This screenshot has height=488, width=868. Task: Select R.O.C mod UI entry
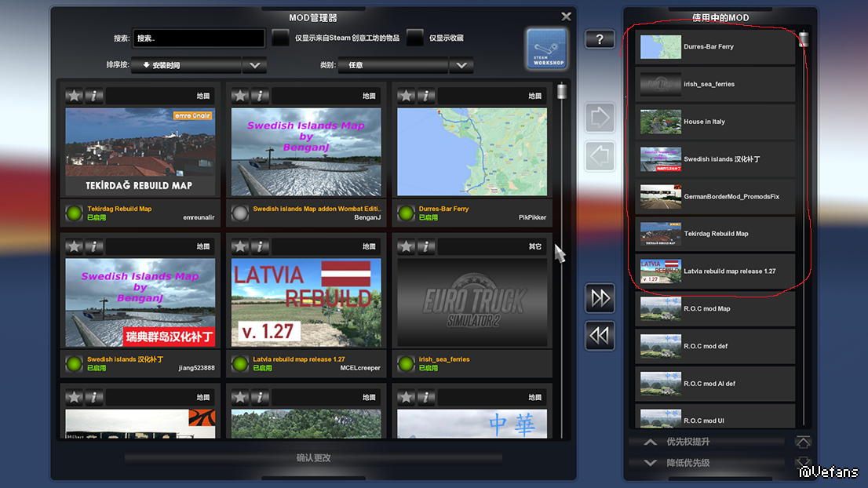click(715, 416)
